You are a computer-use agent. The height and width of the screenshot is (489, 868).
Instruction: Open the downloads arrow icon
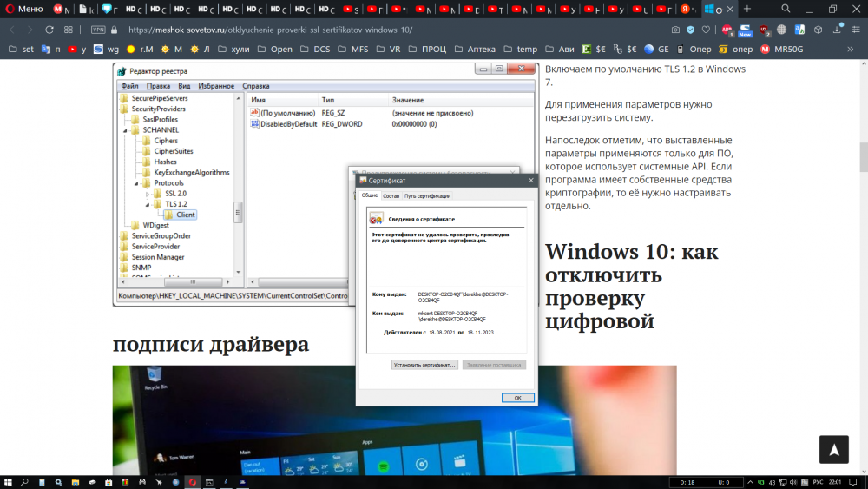pos(838,30)
